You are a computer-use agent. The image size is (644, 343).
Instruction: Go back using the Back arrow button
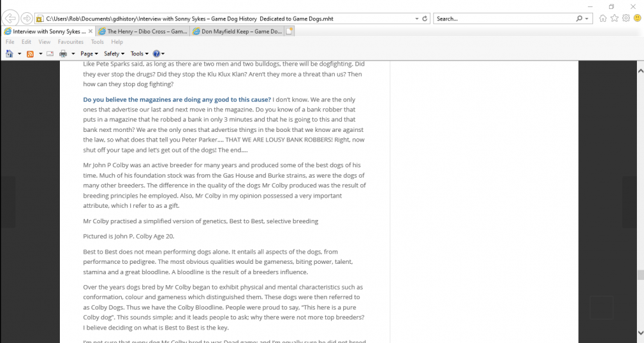[x=10, y=18]
